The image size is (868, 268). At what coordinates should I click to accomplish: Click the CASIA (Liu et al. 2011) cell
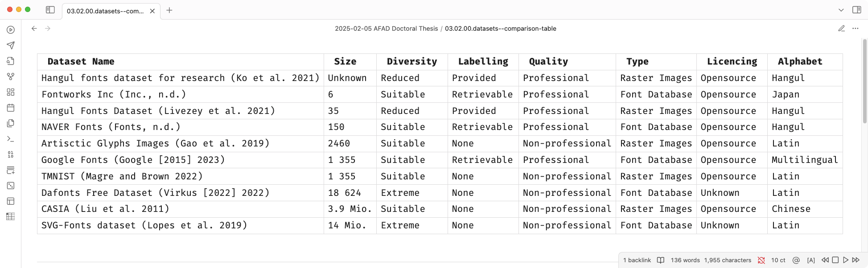[x=181, y=209]
